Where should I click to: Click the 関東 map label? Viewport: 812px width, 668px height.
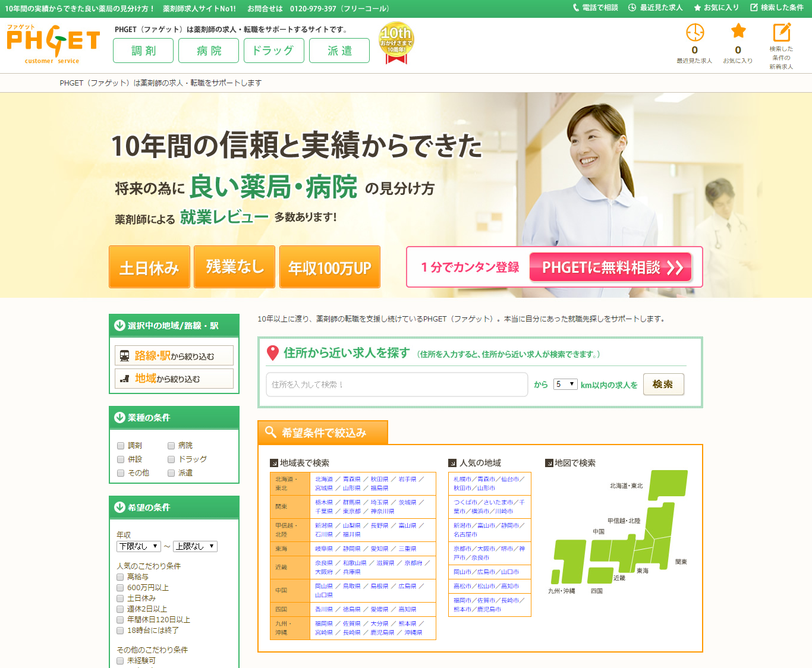(x=681, y=562)
